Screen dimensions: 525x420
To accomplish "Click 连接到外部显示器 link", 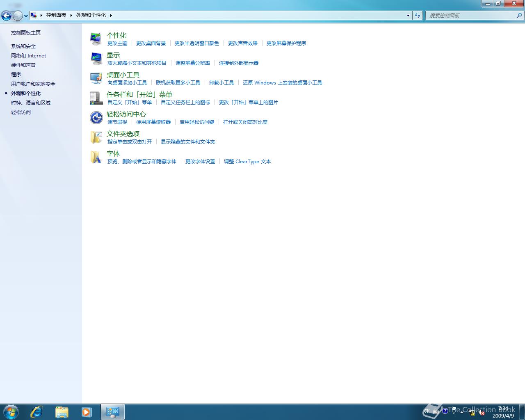I will [239, 63].
